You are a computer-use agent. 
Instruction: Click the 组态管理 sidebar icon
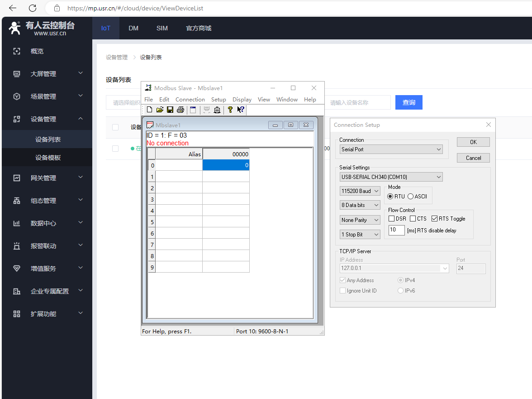point(17,201)
